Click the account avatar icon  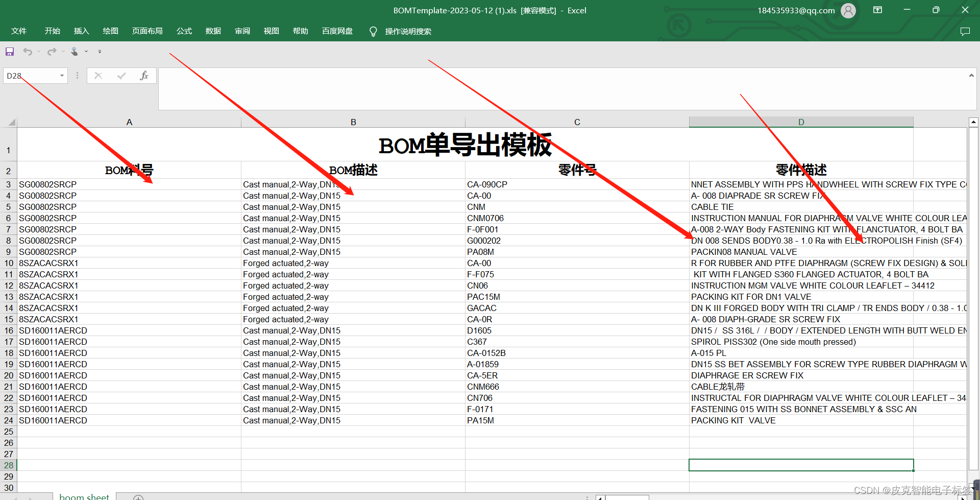(848, 10)
